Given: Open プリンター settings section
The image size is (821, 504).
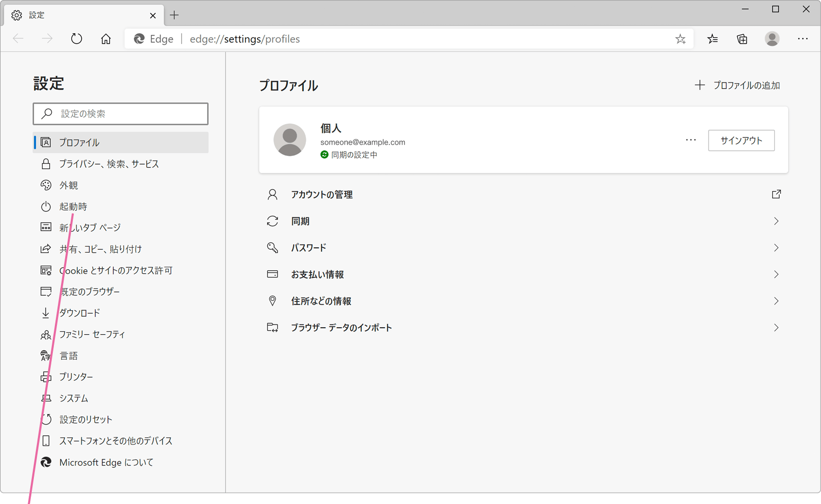Looking at the screenshot, I should tap(121, 377).
